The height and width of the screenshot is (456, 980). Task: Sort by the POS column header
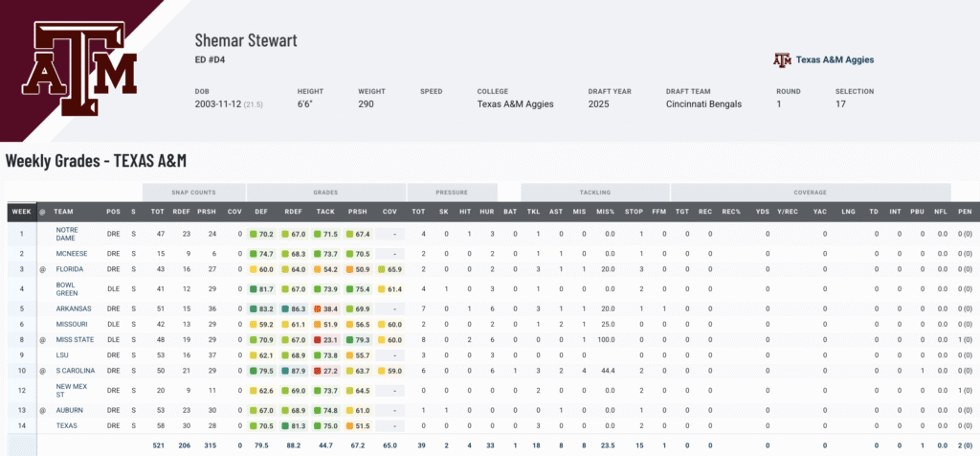coord(113,212)
